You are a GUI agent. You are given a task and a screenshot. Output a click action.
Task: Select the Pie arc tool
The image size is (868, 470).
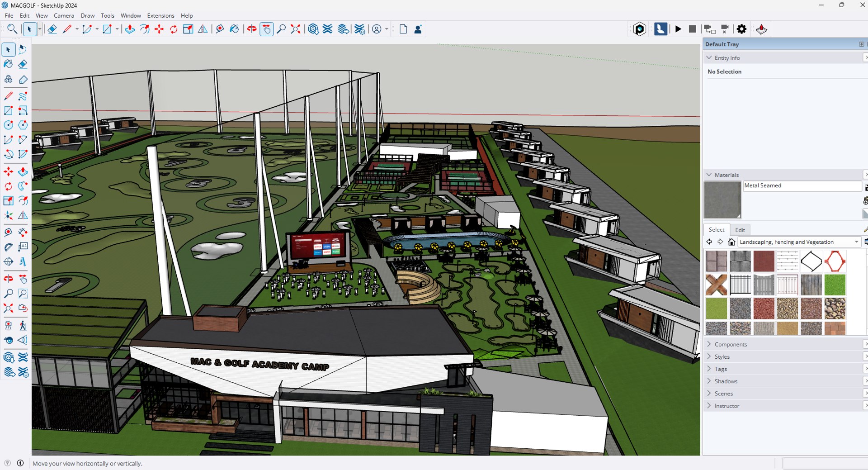click(23, 154)
